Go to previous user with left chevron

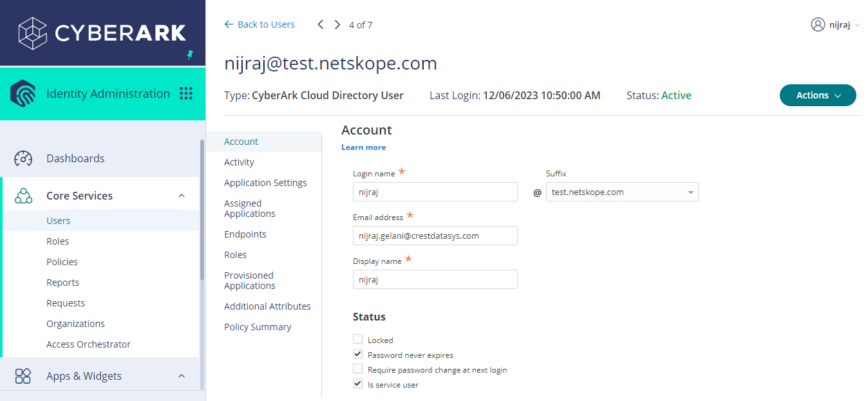321,24
